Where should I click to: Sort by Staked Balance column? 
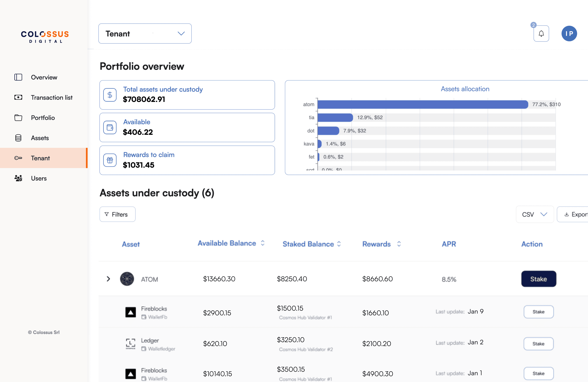click(339, 244)
